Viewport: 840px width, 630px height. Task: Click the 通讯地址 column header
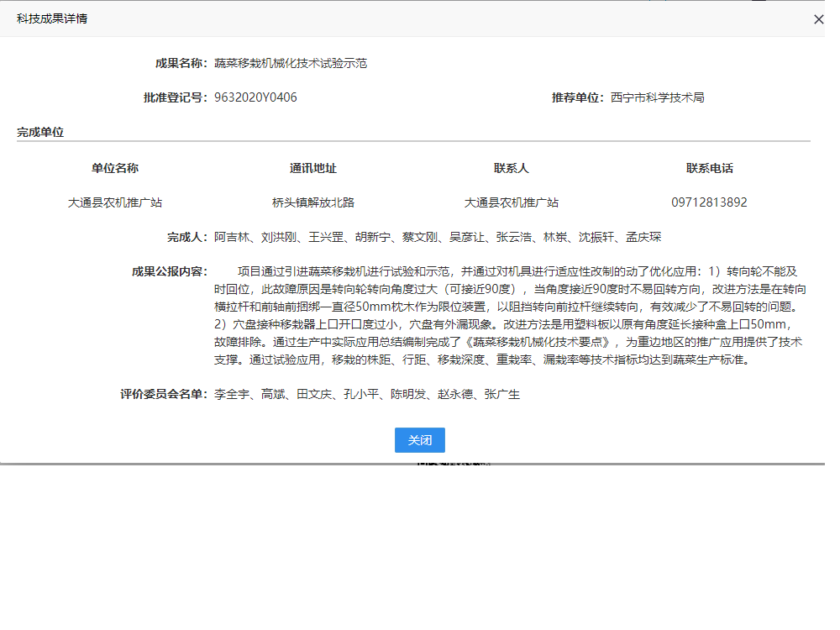pyautogui.click(x=313, y=168)
